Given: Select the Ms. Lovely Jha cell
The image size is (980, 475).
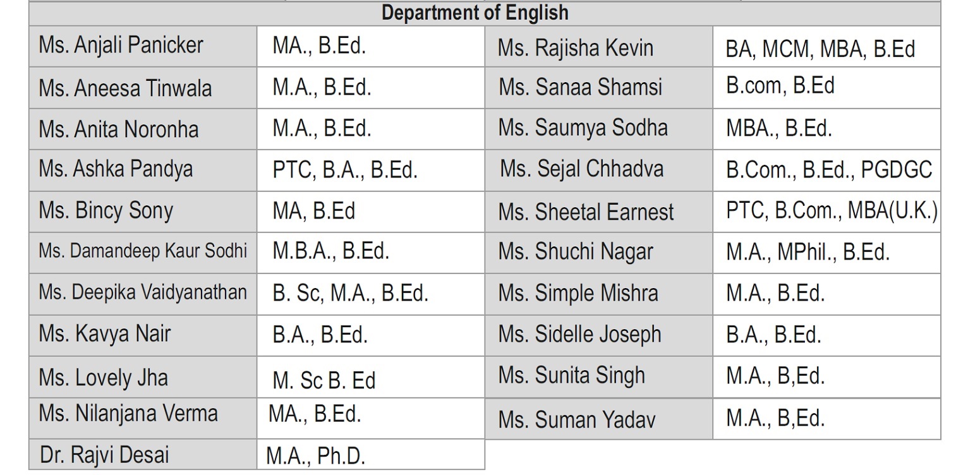Looking at the screenshot, I should tap(143, 377).
